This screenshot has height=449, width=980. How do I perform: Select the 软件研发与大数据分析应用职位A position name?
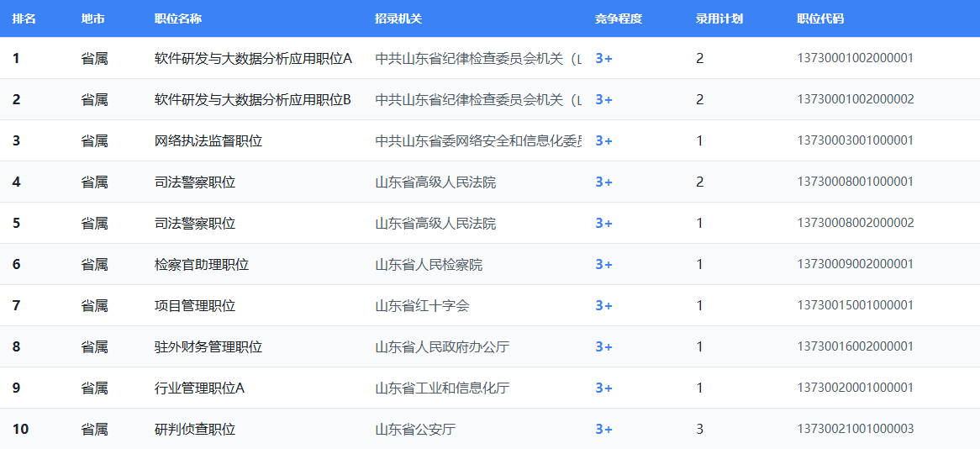252,58
